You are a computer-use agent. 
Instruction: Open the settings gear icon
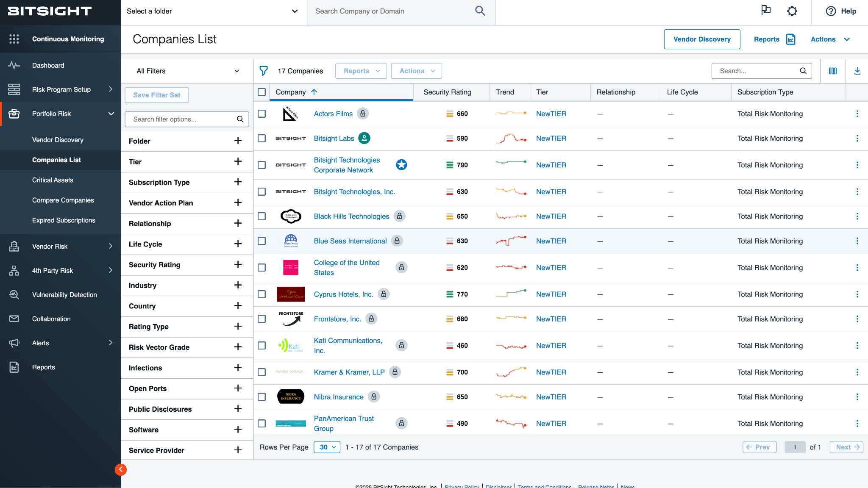click(x=792, y=11)
